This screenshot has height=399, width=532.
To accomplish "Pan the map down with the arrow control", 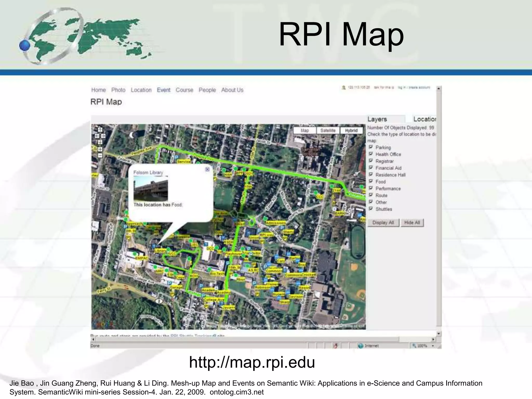I will click(x=100, y=142).
